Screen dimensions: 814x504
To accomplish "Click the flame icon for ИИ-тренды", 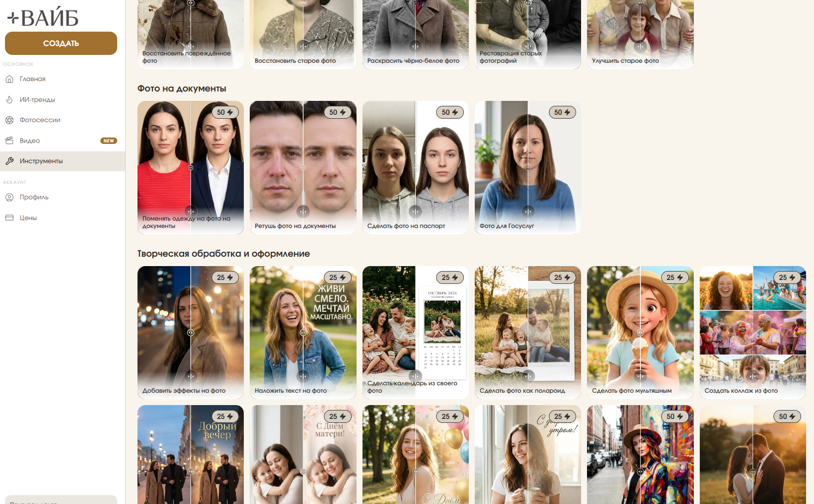I will click(x=9, y=99).
